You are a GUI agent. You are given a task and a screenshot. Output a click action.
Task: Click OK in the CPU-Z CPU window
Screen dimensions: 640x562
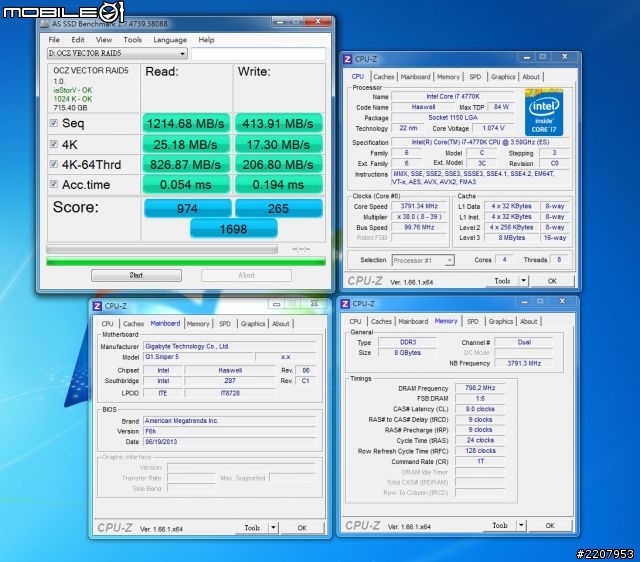(x=552, y=281)
